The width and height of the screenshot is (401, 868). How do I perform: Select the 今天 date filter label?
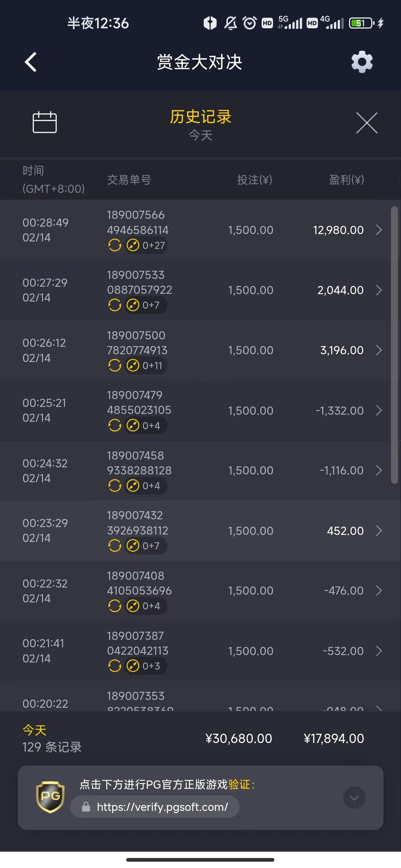tap(200, 135)
